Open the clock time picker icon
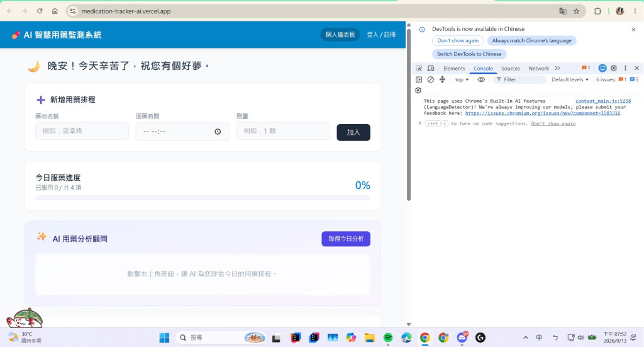644x347 pixels. pyautogui.click(x=218, y=132)
